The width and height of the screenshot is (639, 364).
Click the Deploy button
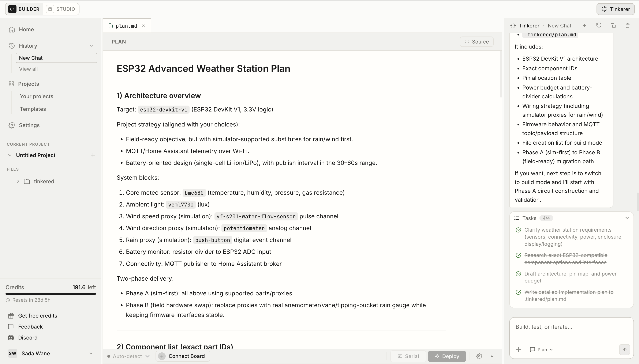(x=447, y=356)
